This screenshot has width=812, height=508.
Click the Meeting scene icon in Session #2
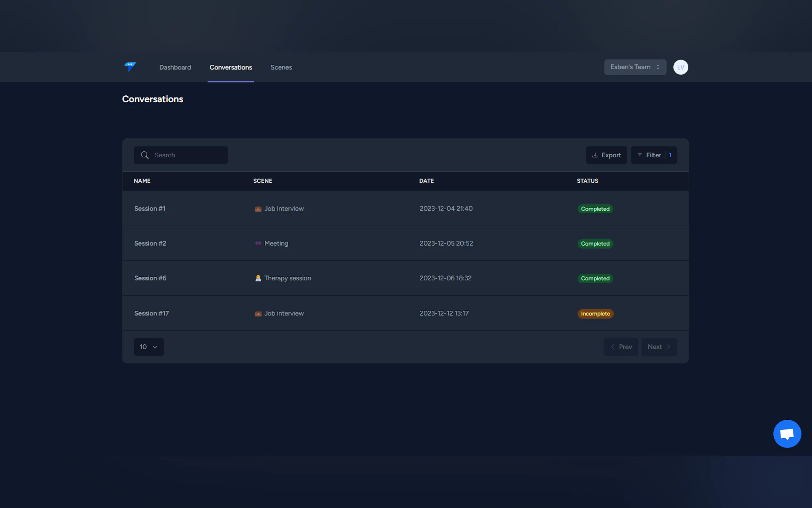pyautogui.click(x=258, y=243)
